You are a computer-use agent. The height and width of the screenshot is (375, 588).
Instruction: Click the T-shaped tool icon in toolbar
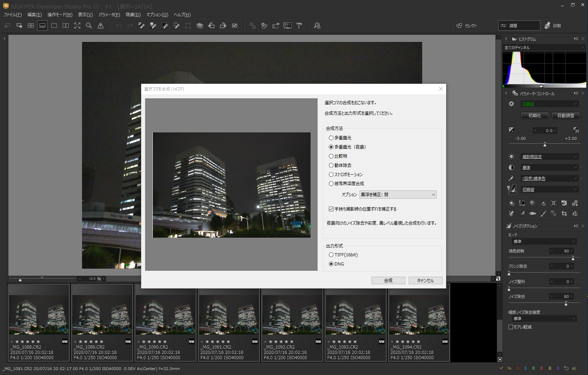[299, 26]
